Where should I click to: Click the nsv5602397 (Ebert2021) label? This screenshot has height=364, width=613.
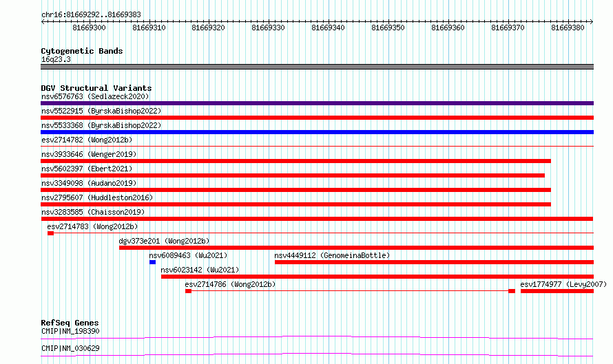pos(87,169)
